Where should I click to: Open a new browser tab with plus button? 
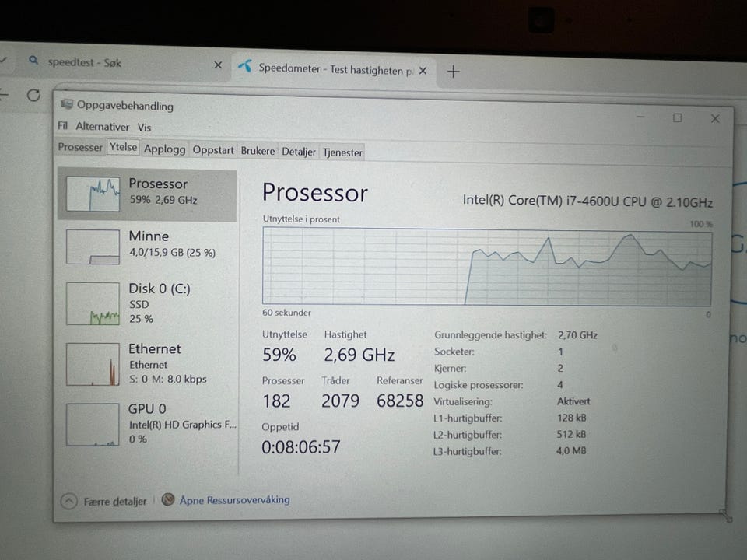tap(453, 72)
